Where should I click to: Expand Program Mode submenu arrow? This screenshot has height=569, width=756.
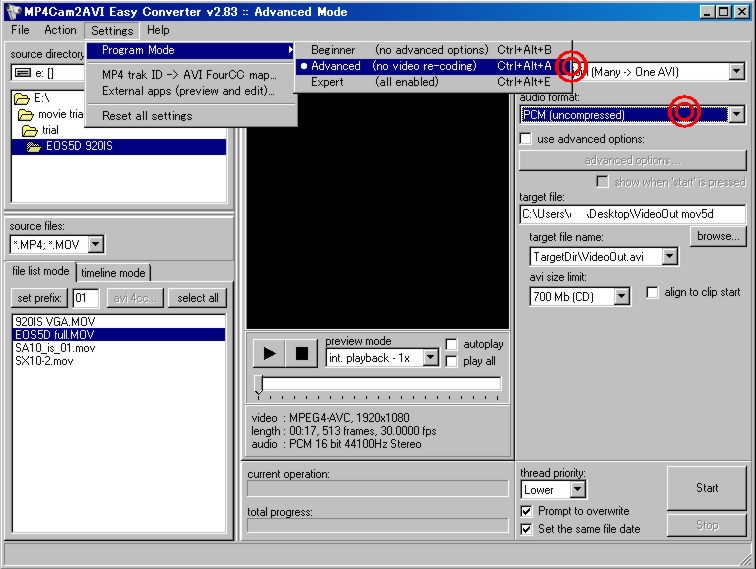[x=290, y=50]
